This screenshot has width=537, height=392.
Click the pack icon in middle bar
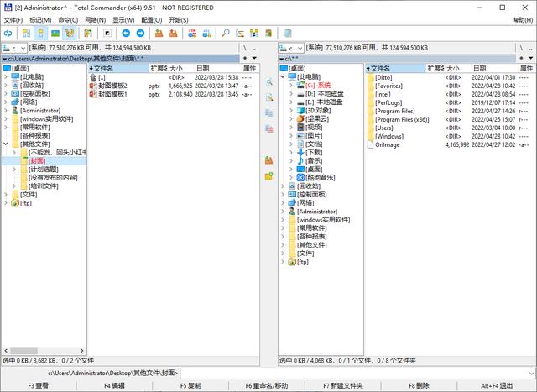[x=269, y=160]
